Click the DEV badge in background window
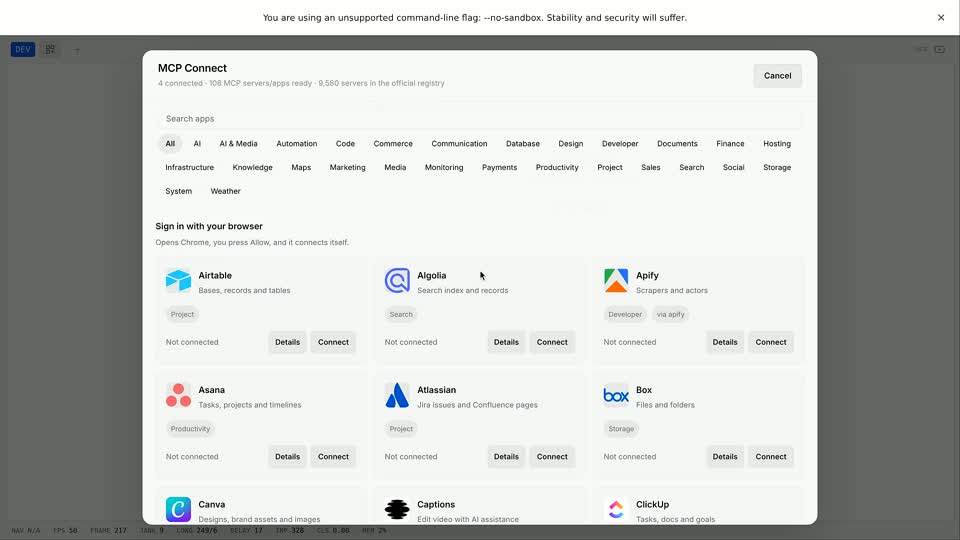The width and height of the screenshot is (960, 540). [23, 50]
